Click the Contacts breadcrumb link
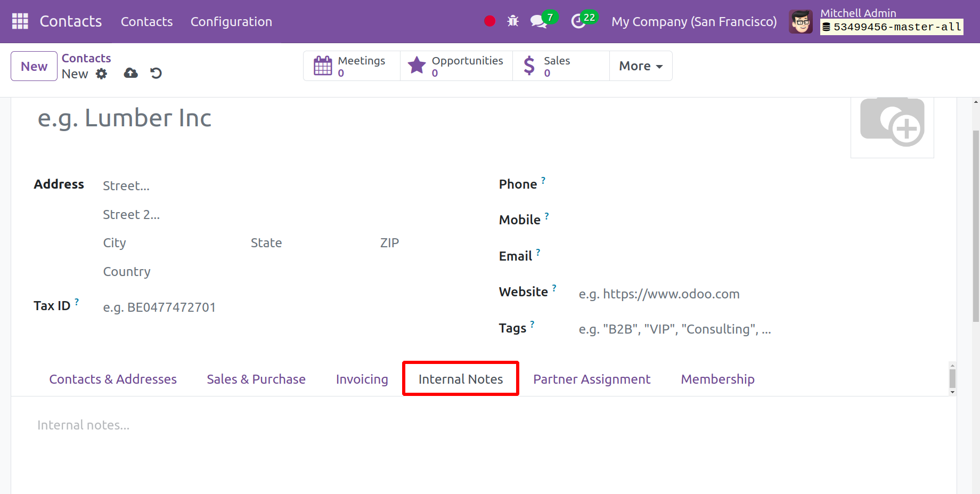The height and width of the screenshot is (494, 980). point(86,58)
